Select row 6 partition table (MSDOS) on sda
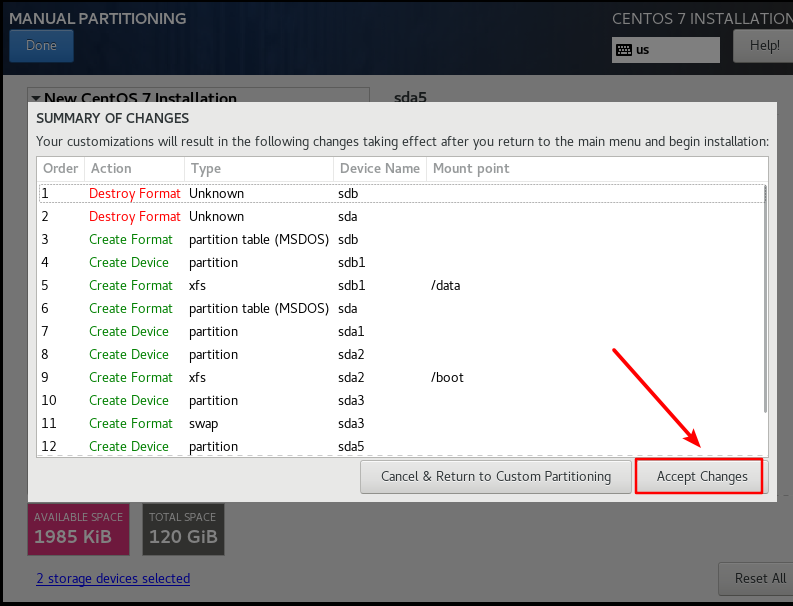The width and height of the screenshot is (793, 606). (x=402, y=309)
